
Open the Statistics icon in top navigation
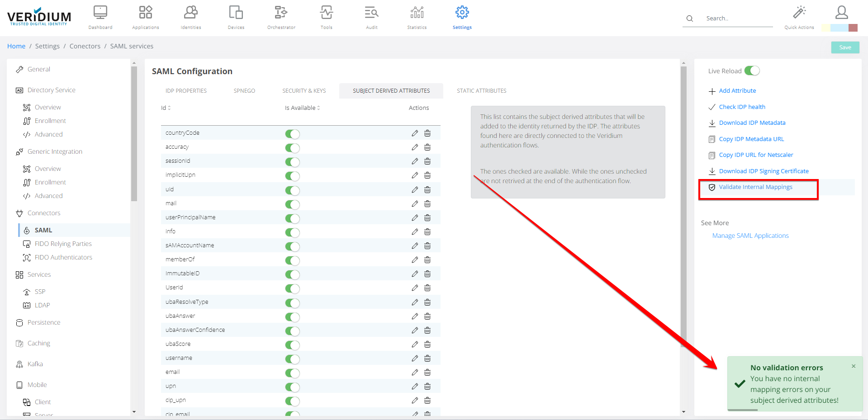[x=417, y=13]
